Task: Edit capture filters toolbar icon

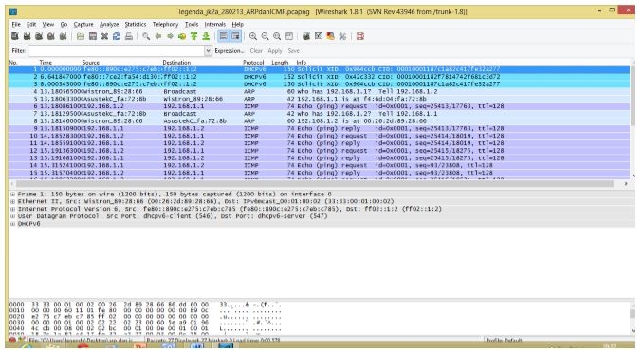Action: 306,36
